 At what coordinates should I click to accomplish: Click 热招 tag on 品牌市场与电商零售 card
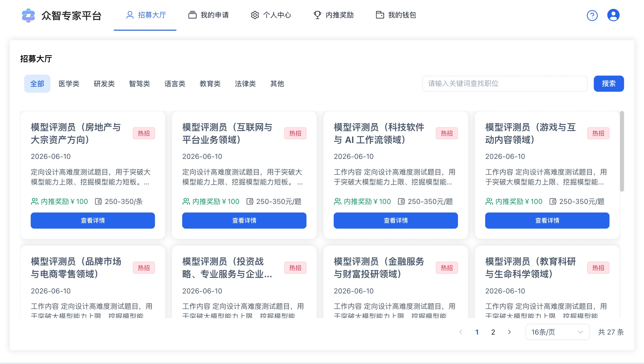tap(144, 268)
